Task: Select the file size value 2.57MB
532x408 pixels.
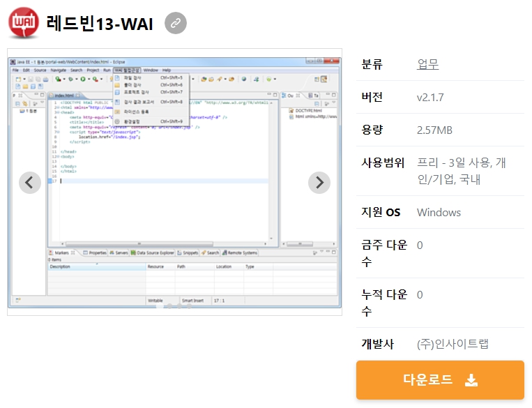Action: point(434,130)
